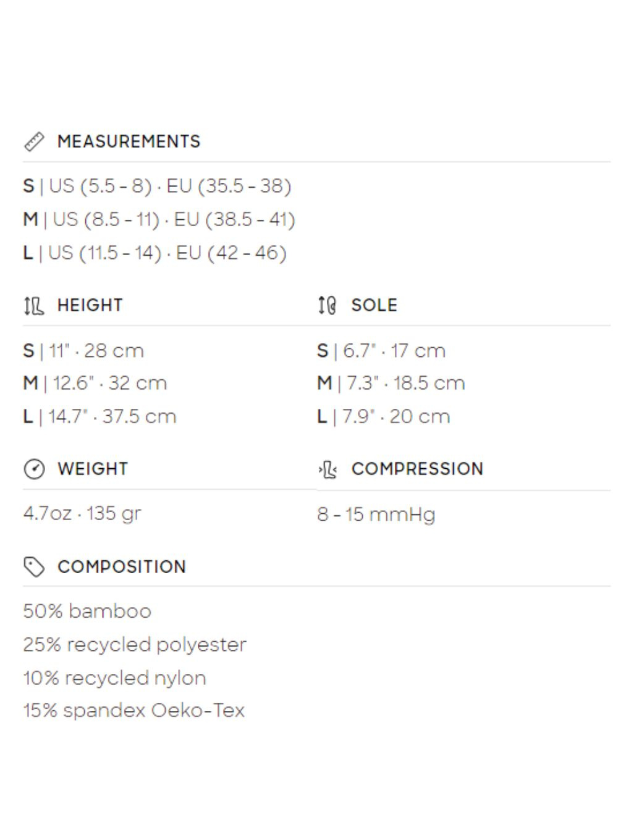The width and height of the screenshot is (618, 840).
Task: Click the size L US 11.5 - 14 row
Action: click(154, 253)
